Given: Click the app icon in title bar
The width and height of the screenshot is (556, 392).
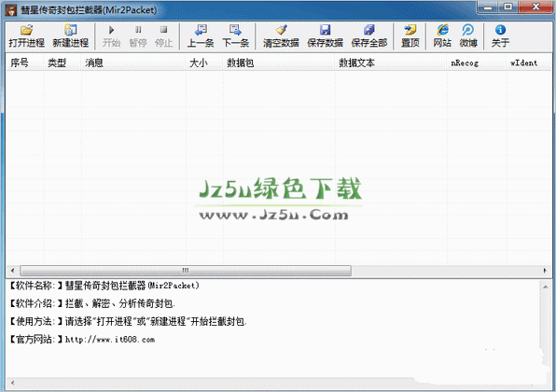Looking at the screenshot, I should point(10,10).
